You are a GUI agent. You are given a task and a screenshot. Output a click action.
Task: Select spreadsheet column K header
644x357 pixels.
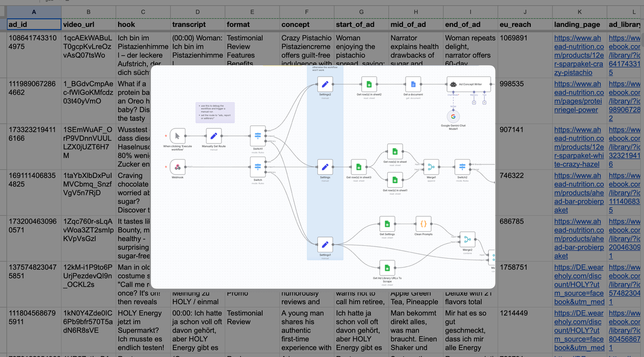[x=579, y=12]
